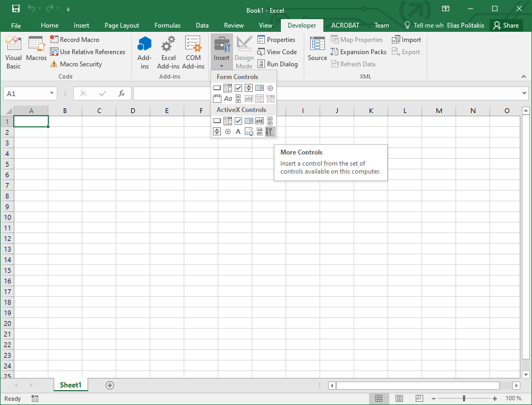The width and height of the screenshot is (532, 405).
Task: Insert an ActiveX Image control
Action: point(248,132)
